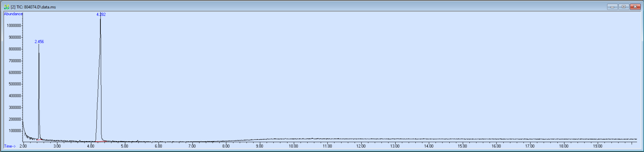This screenshot has width=644, height=152.
Task: Click the Abundance axis label
Action: (x=13, y=14)
